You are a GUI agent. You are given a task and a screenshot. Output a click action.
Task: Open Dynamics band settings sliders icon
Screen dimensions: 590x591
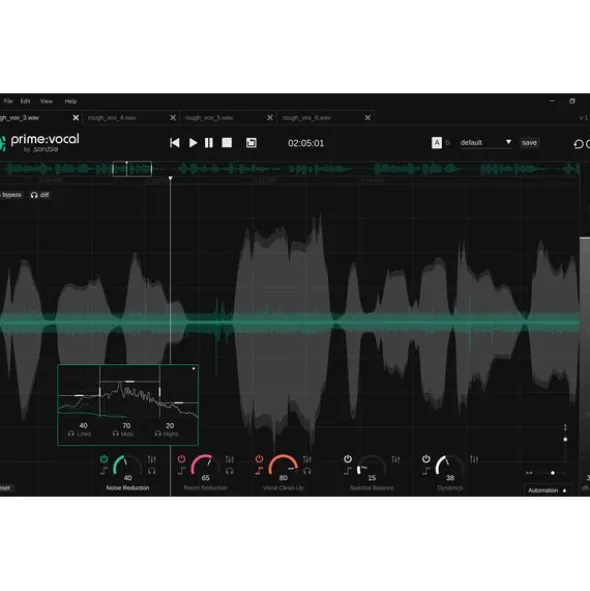pyautogui.click(x=474, y=459)
